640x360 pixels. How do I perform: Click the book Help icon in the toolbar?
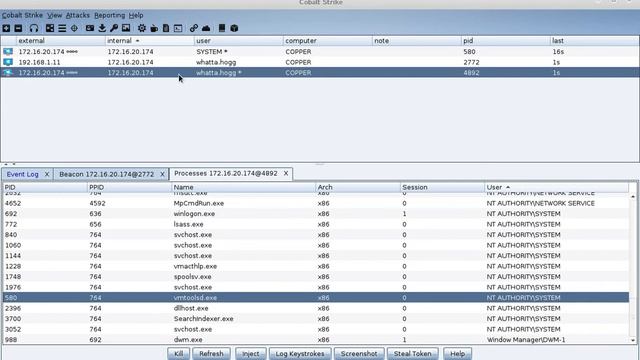coord(222,28)
